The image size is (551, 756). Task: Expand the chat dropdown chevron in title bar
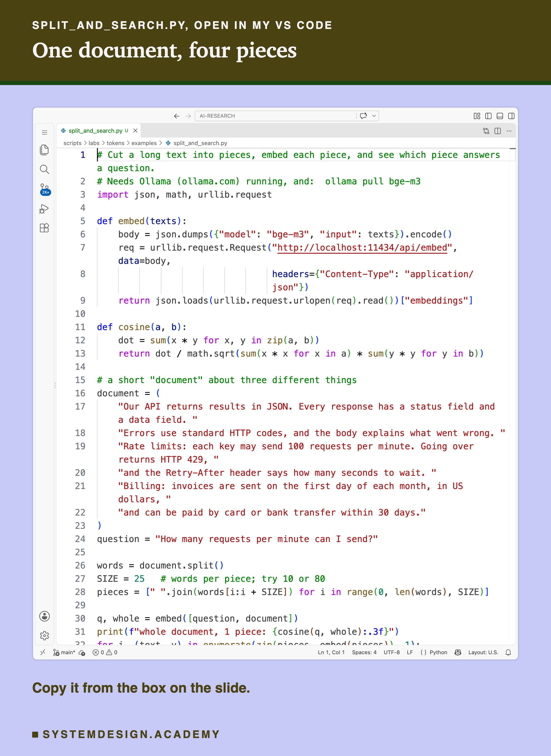point(374,116)
